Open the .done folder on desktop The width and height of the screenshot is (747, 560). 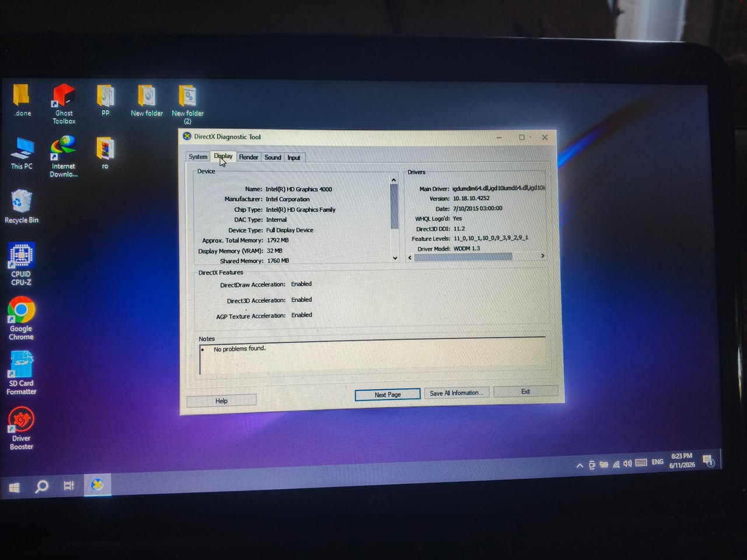click(22, 100)
